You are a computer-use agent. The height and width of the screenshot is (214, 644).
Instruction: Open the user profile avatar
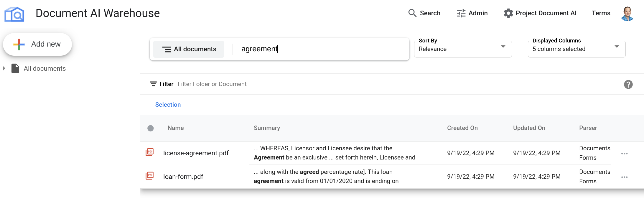coord(627,14)
